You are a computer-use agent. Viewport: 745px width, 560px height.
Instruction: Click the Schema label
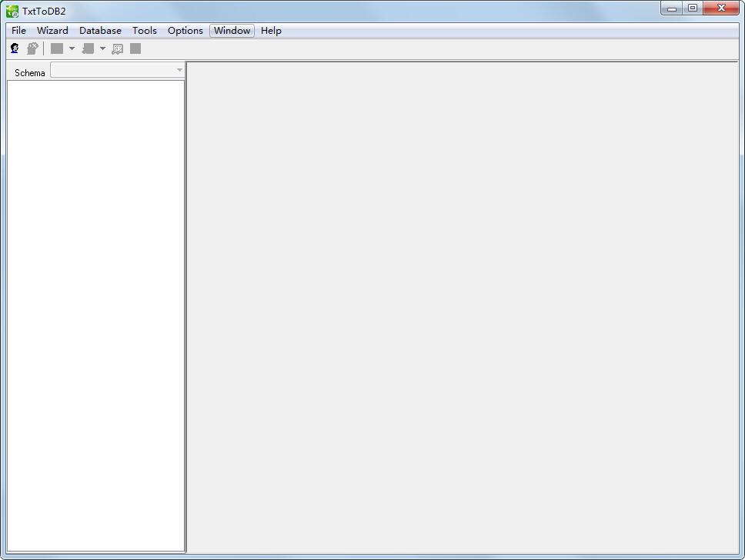pyautogui.click(x=29, y=72)
